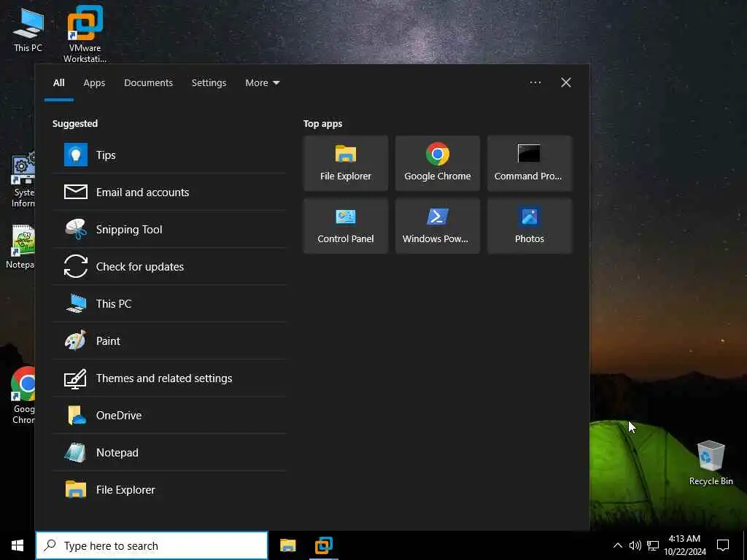Open the search options ellipsis menu

(535, 83)
